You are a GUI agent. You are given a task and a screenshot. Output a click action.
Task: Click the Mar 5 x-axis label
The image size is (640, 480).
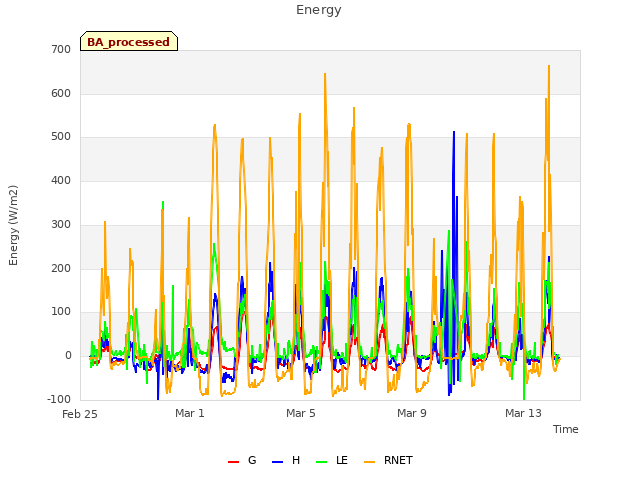point(301,413)
